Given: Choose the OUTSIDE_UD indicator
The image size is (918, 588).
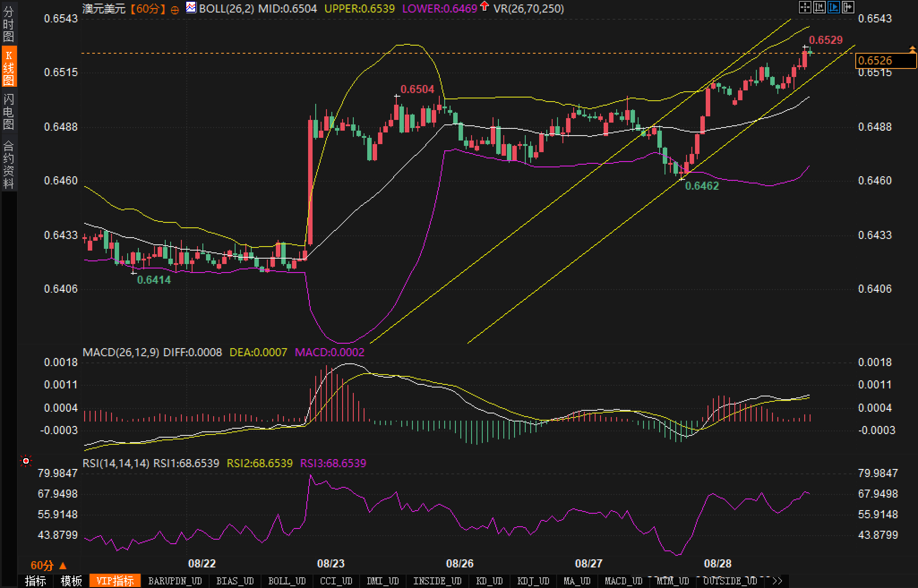Looking at the screenshot, I should (x=730, y=581).
